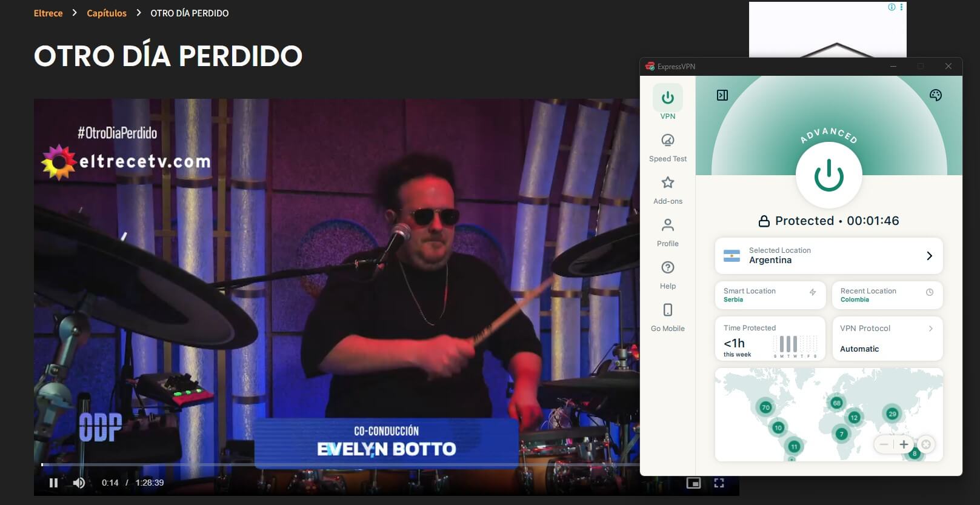Select the 70-server cluster on the map
This screenshot has width=980, height=505.
click(x=765, y=407)
